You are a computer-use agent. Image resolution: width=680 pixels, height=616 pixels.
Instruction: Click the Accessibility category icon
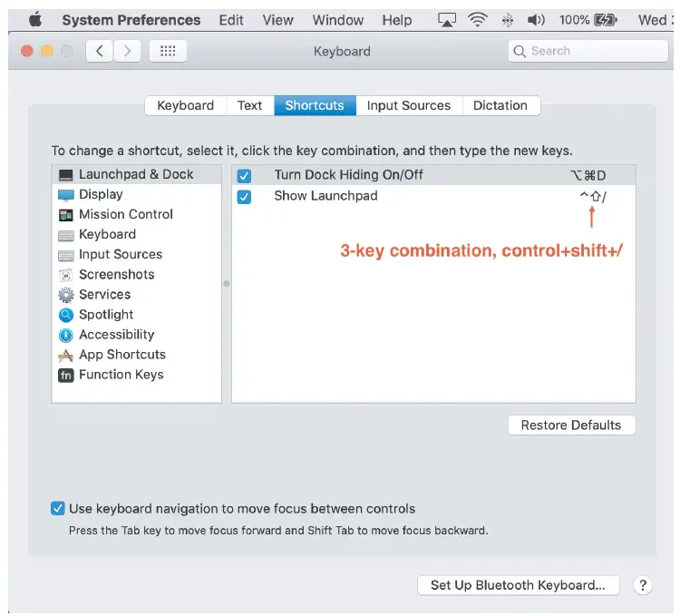click(x=66, y=335)
